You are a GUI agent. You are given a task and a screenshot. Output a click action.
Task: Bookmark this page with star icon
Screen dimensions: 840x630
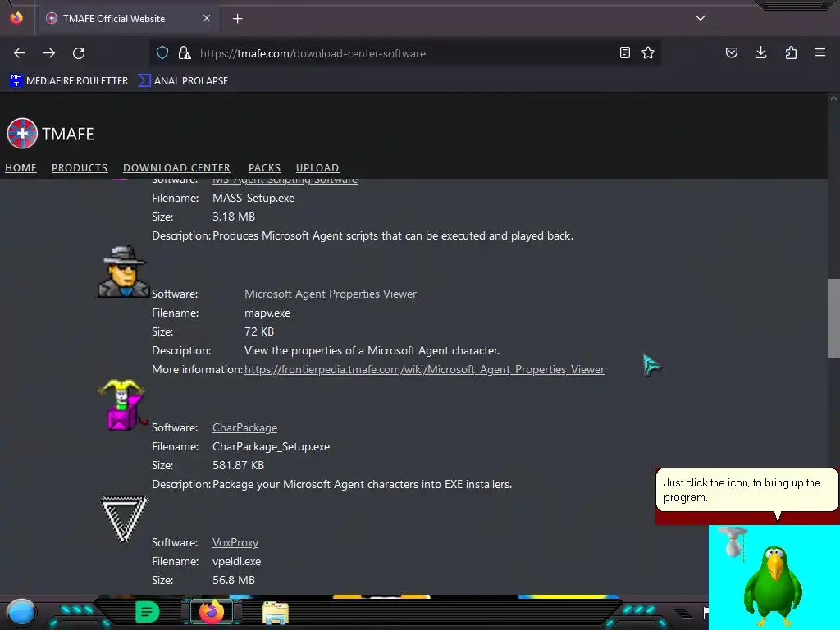coord(648,52)
